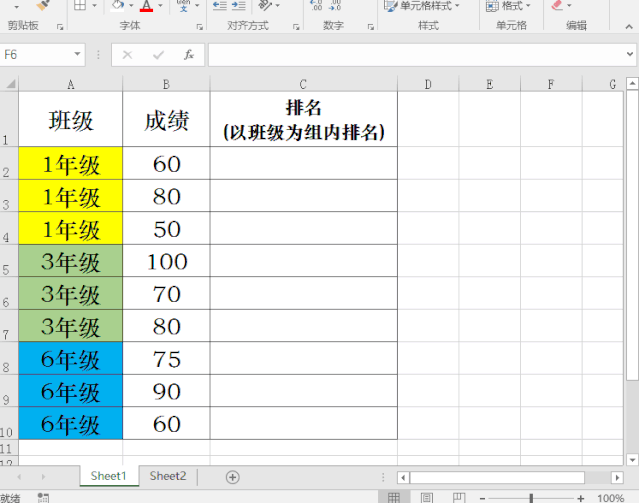Click formula bar confirm checkmark

coord(158,55)
